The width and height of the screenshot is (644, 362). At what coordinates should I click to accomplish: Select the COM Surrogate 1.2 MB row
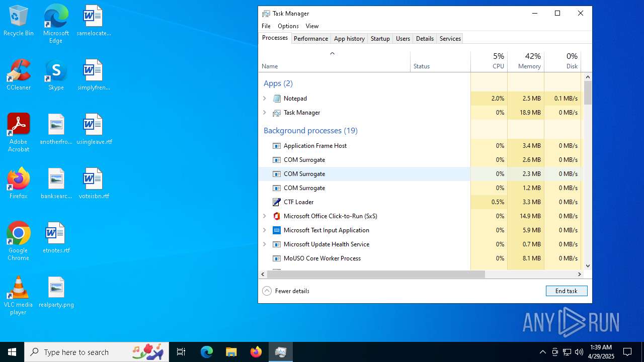pyautogui.click(x=421, y=188)
